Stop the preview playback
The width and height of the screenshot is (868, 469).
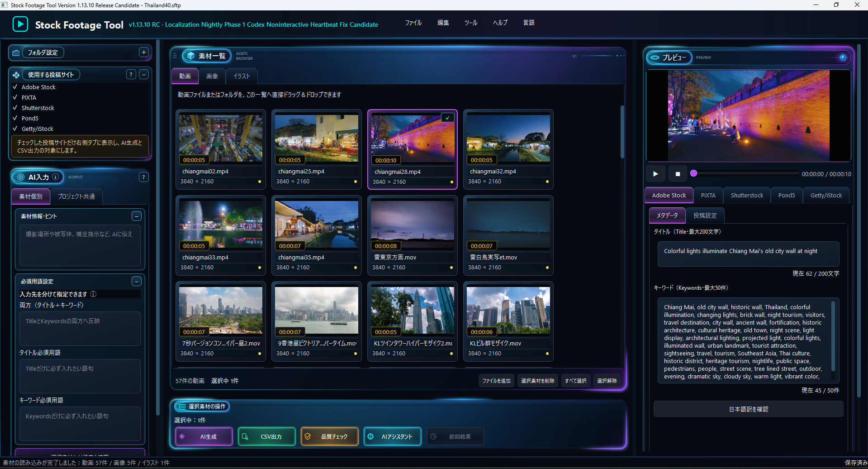[678, 174]
